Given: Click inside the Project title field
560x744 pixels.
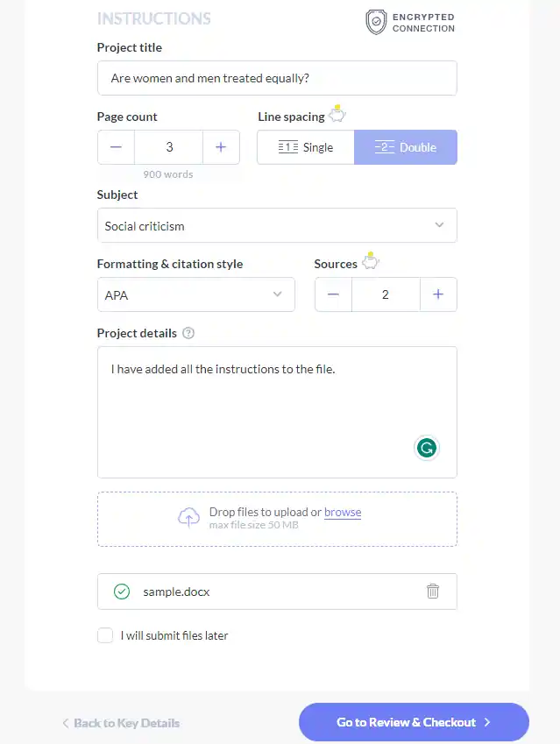Looking at the screenshot, I should pos(277,78).
